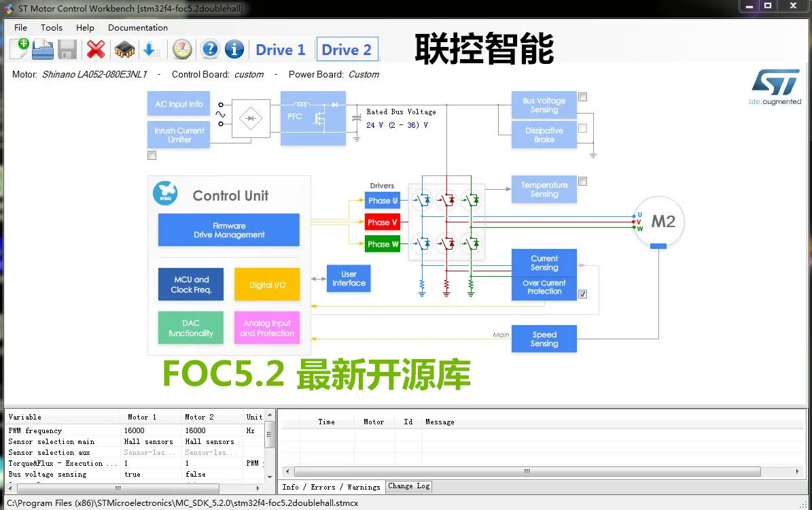Open the gauge monitor icon in the toolbar

point(182,50)
